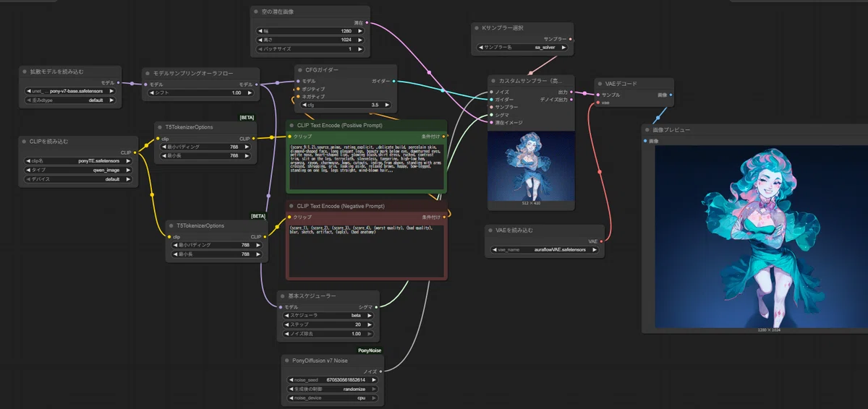The height and width of the screenshot is (409, 868).
Task: Open the タイプ dropdown showing qwen_image
Action: [x=78, y=170]
